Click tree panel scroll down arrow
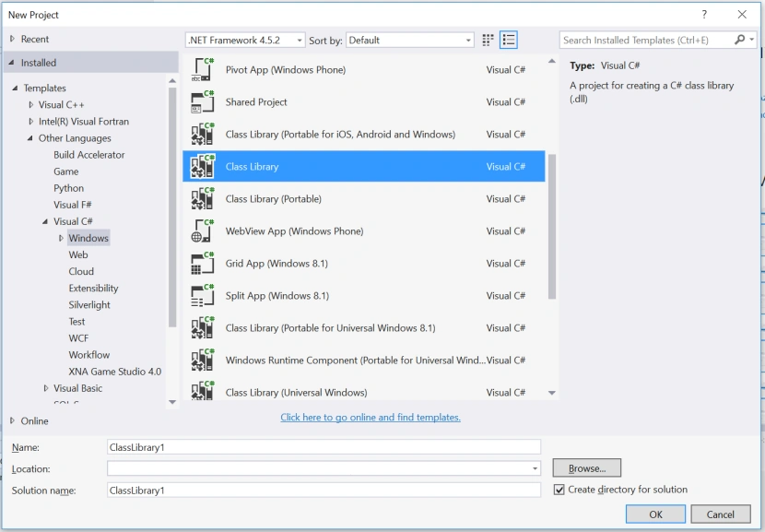Screen dimensions: 765x532 coord(172,402)
